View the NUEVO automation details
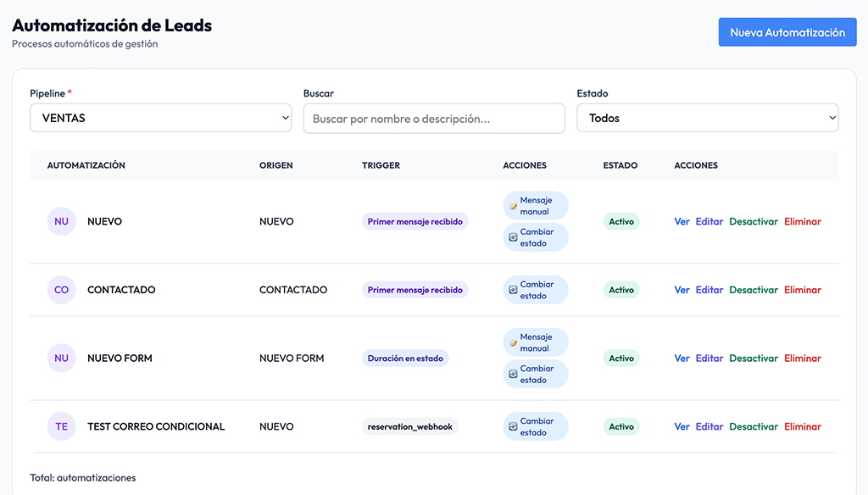Image resolution: width=868 pixels, height=495 pixels. pyautogui.click(x=682, y=221)
